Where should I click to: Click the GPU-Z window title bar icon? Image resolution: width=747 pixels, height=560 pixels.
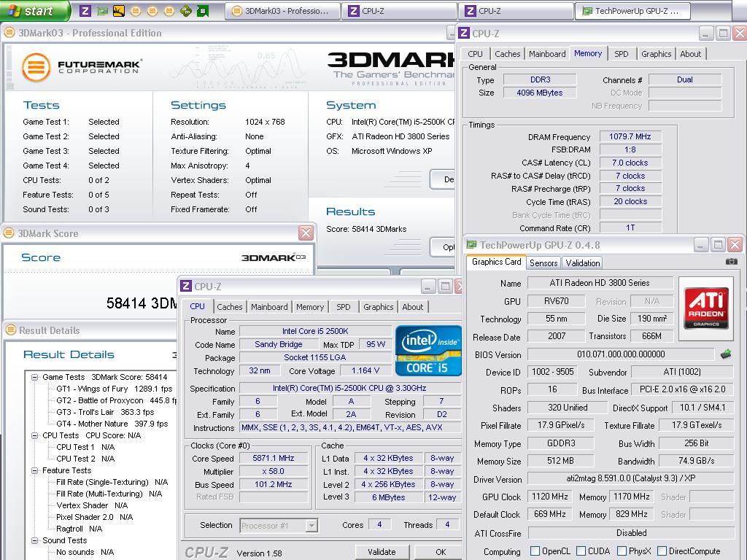click(x=472, y=245)
